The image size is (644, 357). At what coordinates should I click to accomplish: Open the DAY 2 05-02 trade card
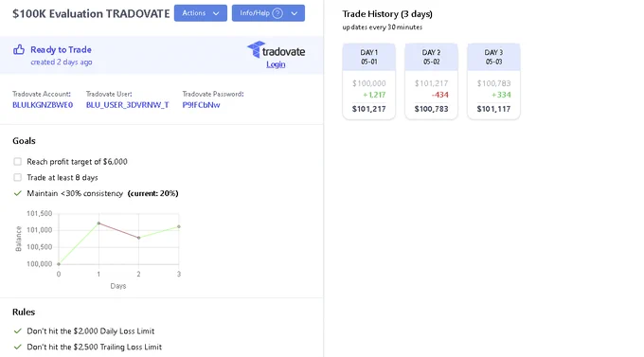click(431, 81)
